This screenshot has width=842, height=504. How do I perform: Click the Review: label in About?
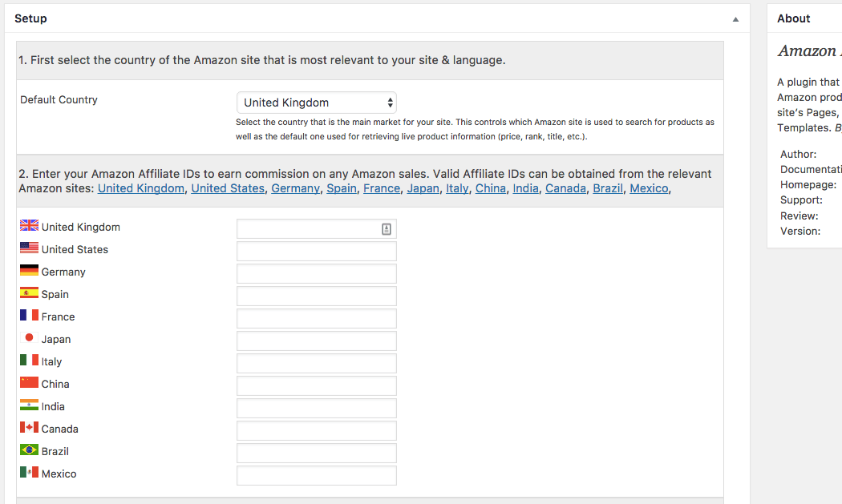point(799,216)
